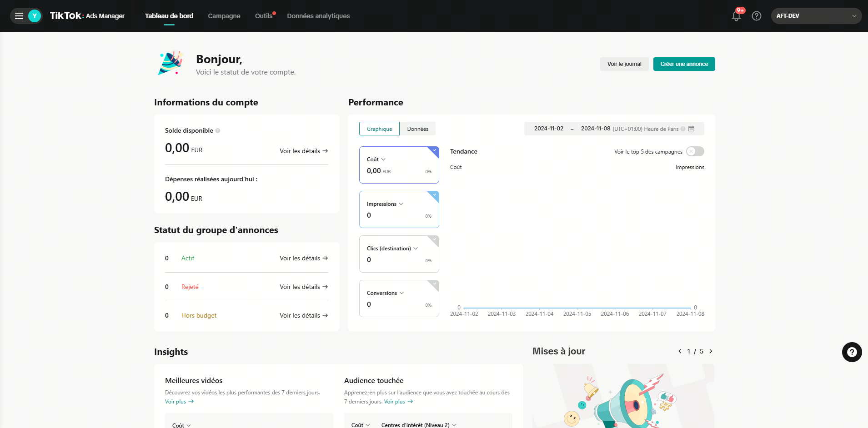This screenshot has height=428, width=868.
Task: Click the Créer une annonce button
Action: [x=684, y=64]
